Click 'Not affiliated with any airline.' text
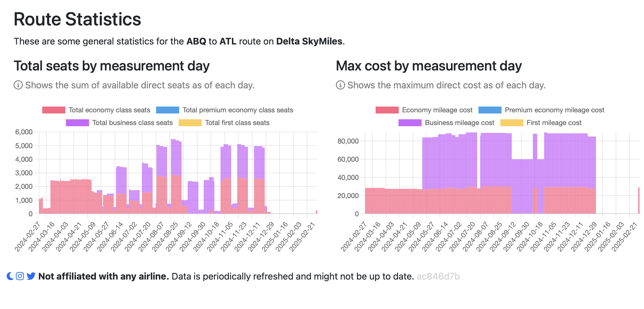This screenshot has height=309, width=644. [x=104, y=276]
